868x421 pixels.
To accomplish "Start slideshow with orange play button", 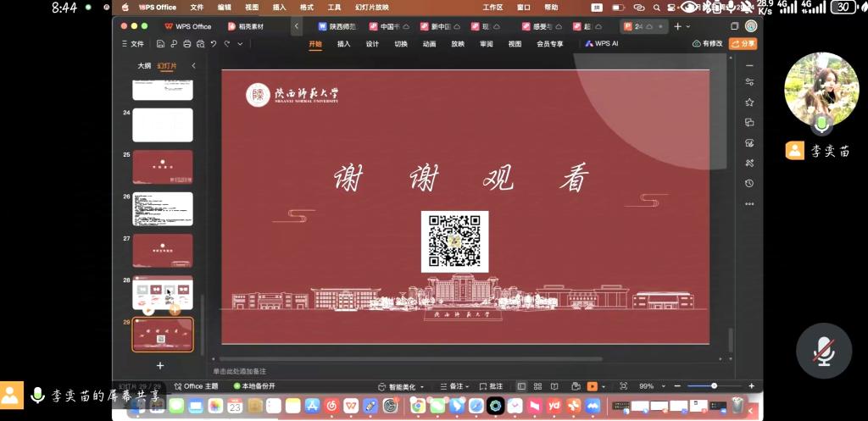I will tap(593, 386).
